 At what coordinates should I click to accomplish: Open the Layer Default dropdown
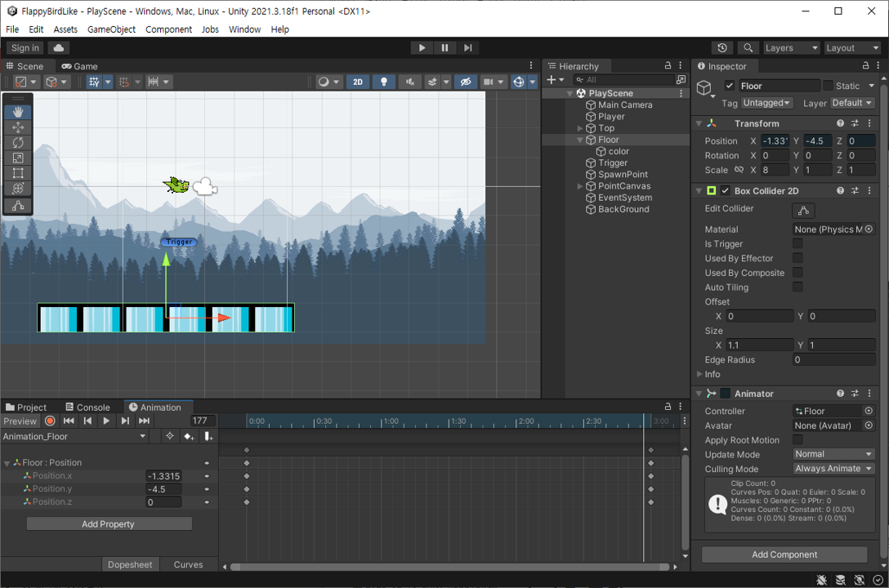tap(853, 103)
